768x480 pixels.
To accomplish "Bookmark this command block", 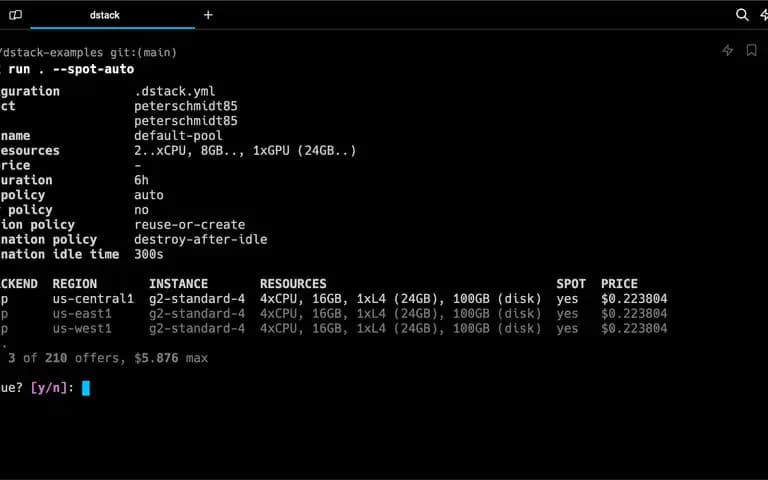I will coord(751,50).
